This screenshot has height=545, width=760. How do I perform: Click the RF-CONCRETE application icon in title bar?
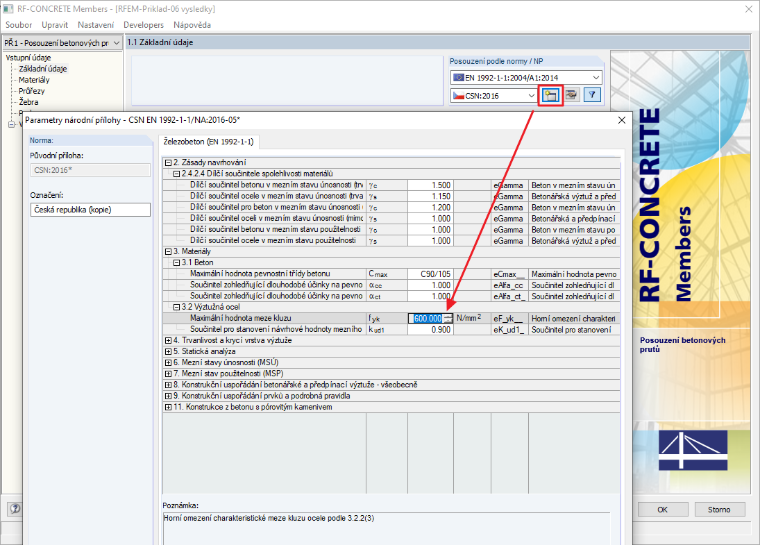pos(8,8)
